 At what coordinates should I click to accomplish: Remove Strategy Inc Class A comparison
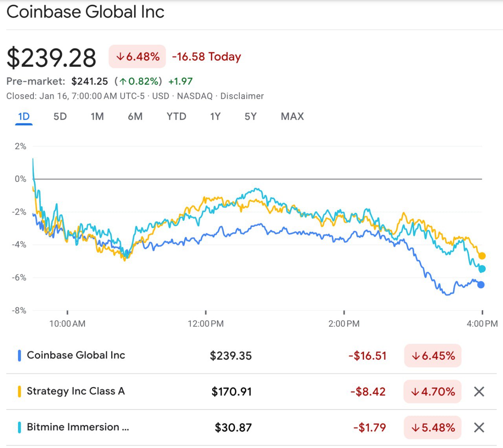click(x=479, y=391)
